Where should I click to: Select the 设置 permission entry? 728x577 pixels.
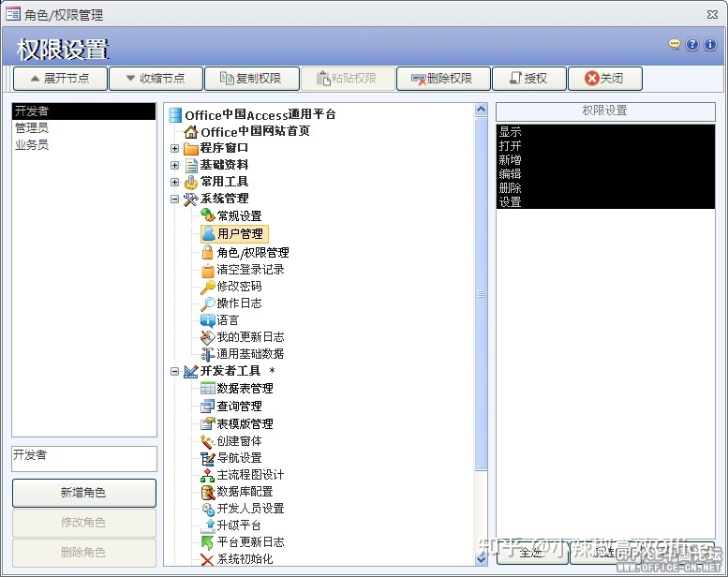point(605,202)
